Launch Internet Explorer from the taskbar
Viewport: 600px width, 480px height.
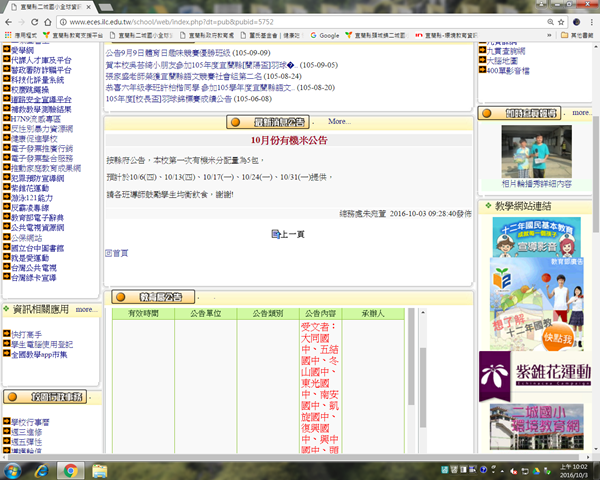[x=41, y=470]
